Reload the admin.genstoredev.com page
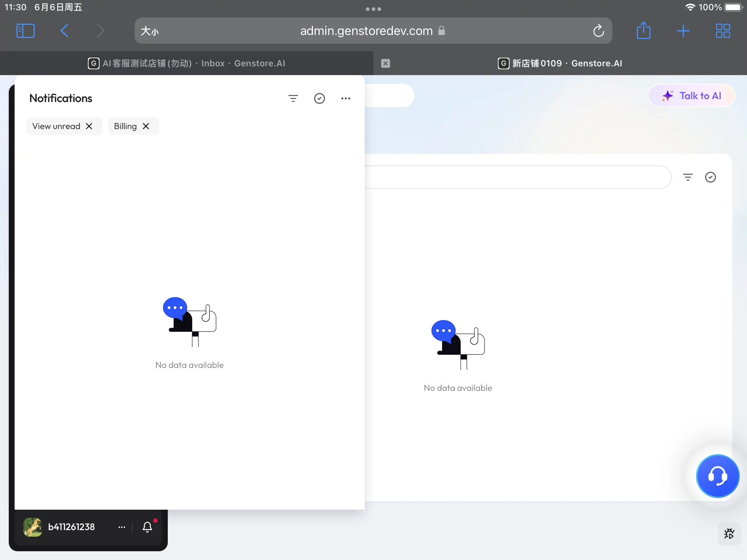The height and width of the screenshot is (560, 747). click(x=599, y=31)
